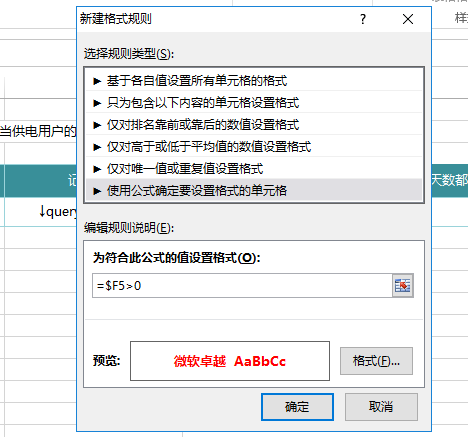Close the 新建格式规则 dialog
Viewport: 468px width, 437px height.
click(408, 19)
